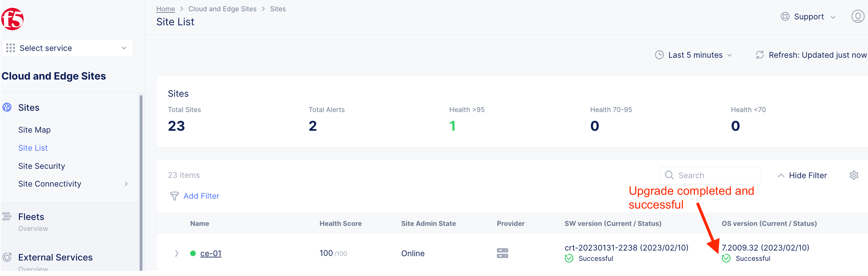Open the Select service dropdown
868x276 pixels.
pyautogui.click(x=67, y=48)
